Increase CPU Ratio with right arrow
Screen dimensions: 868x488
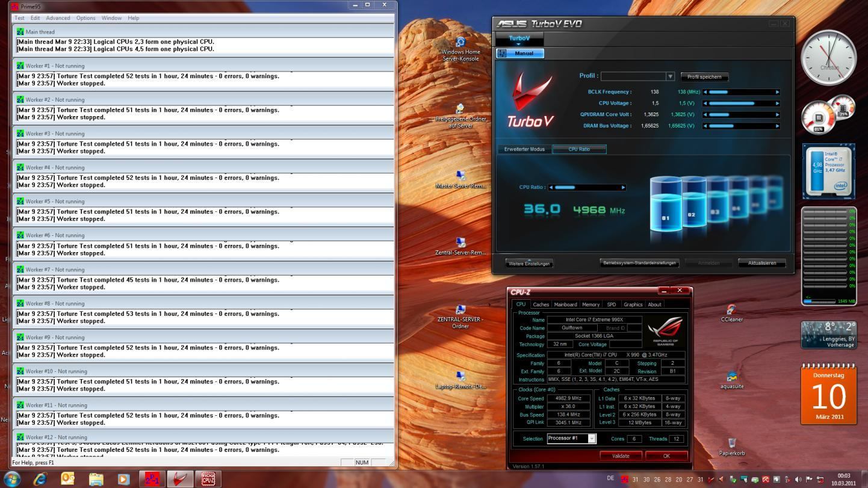coord(623,187)
